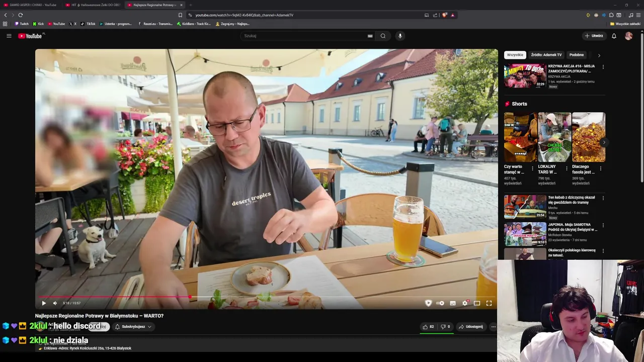Show next Shorts with arrow

click(x=603, y=142)
